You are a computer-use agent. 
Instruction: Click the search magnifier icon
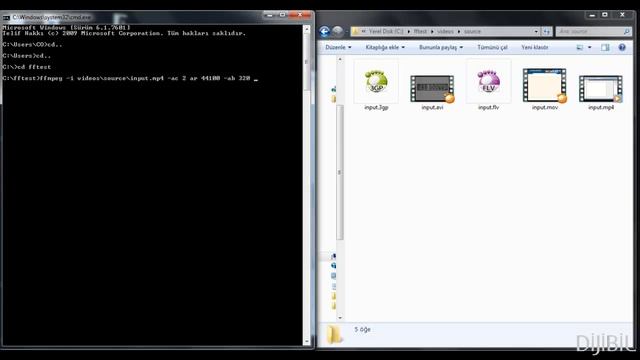click(627, 31)
